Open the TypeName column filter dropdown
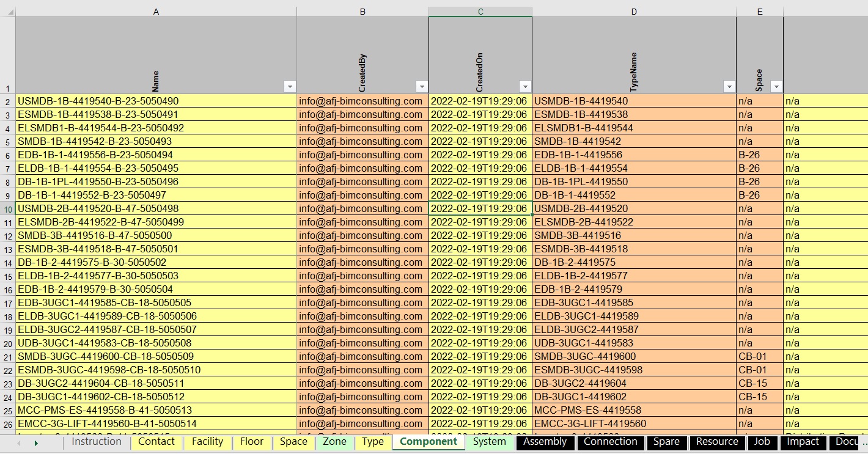Viewport: 868px width, 454px height. (x=729, y=87)
